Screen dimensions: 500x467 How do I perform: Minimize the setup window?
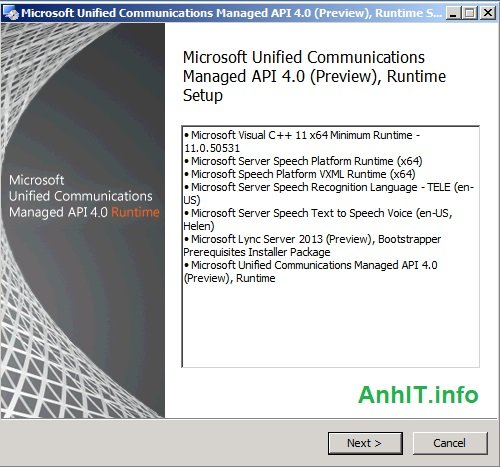[x=453, y=13]
